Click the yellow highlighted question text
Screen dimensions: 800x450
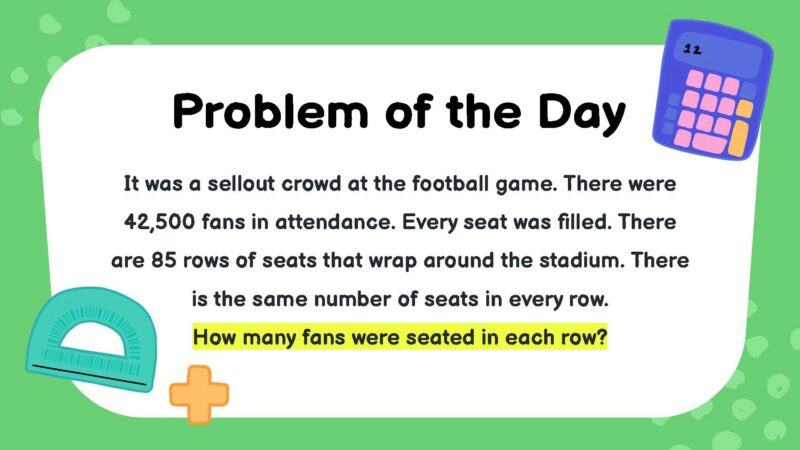tap(400, 338)
